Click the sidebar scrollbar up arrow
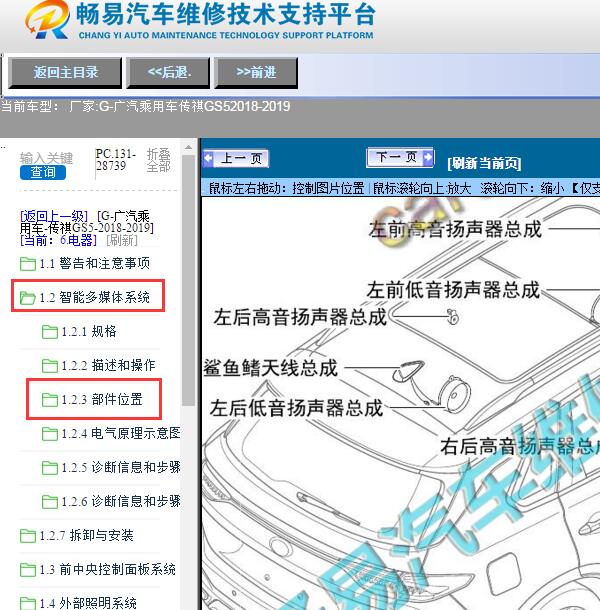Image resolution: width=600 pixels, height=610 pixels. 188,148
